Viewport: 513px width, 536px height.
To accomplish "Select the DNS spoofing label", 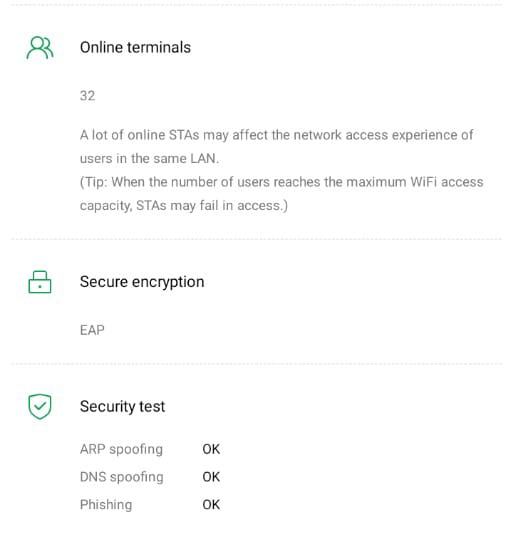I will 122,477.
